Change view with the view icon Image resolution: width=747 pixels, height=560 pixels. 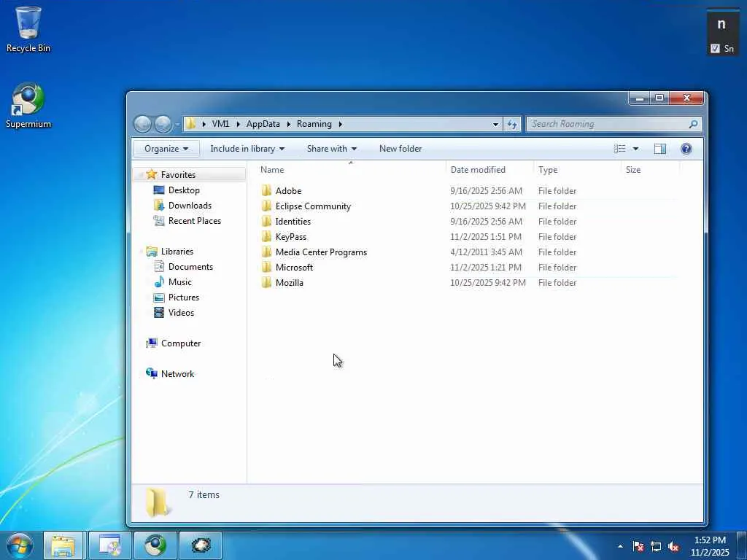(x=620, y=149)
